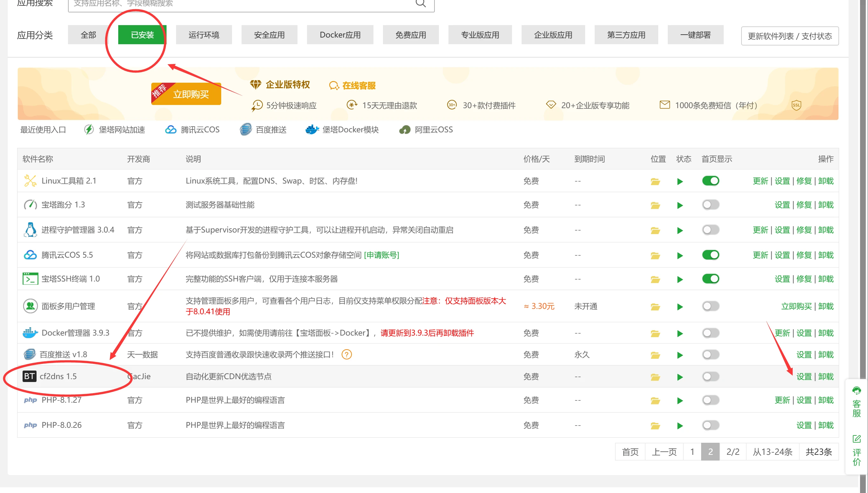Select the 全部 category tab
The height and width of the screenshot is (493, 868).
(x=88, y=35)
